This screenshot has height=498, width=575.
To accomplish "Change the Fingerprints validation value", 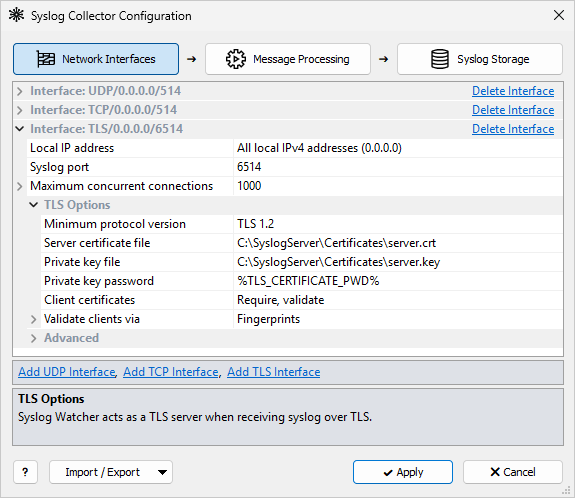I will point(398,319).
